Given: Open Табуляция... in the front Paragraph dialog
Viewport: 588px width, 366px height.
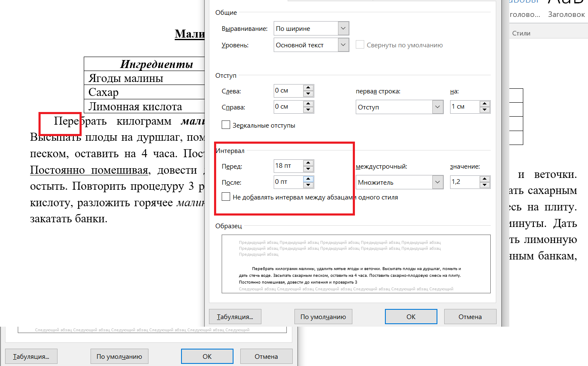Looking at the screenshot, I should (235, 317).
